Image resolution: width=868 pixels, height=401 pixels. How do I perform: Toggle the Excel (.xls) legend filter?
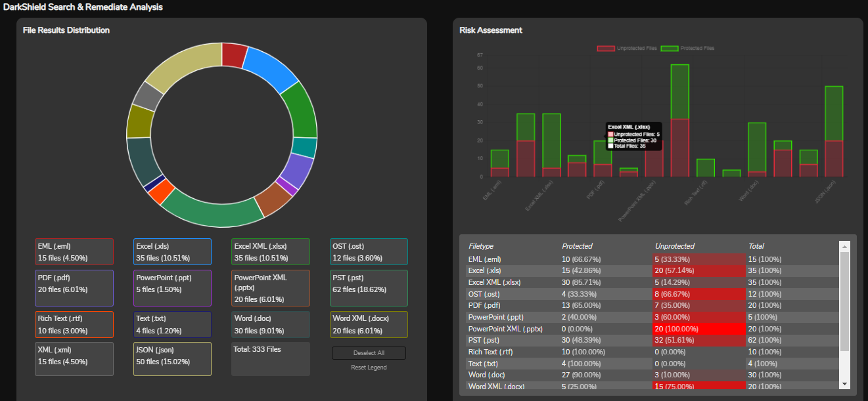tap(171, 251)
